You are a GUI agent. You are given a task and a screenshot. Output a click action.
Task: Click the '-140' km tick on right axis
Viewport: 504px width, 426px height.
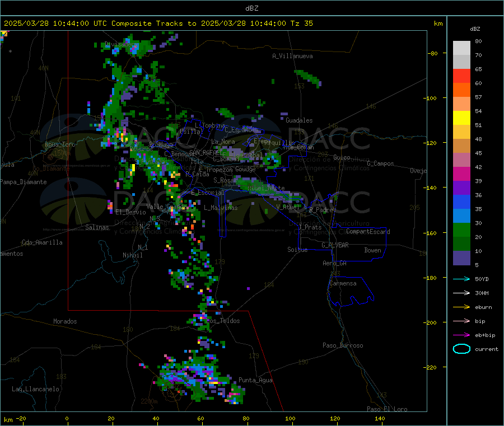tap(431, 188)
